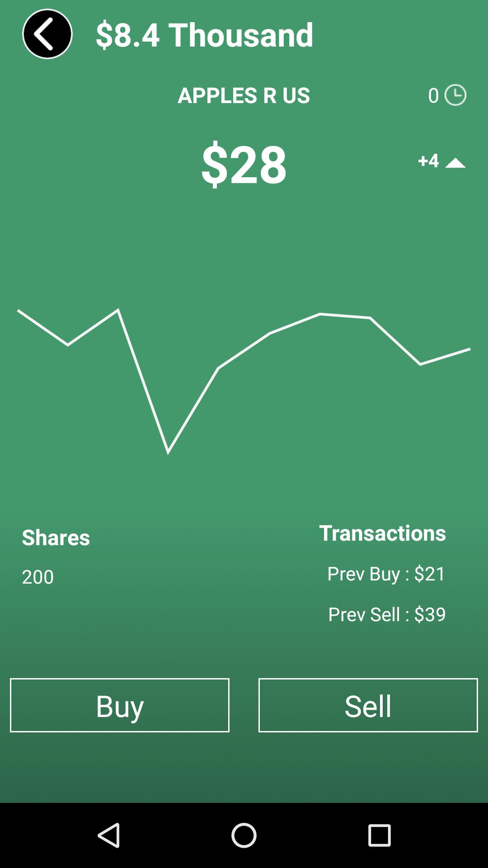Tap the Shares label
The image size is (488, 868).
tap(56, 538)
